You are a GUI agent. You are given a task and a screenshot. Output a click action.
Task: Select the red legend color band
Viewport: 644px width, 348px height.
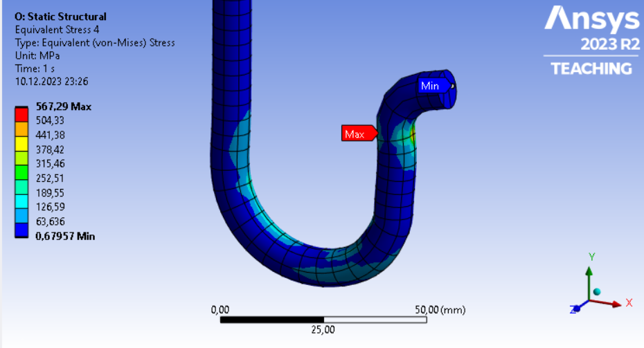21,115
